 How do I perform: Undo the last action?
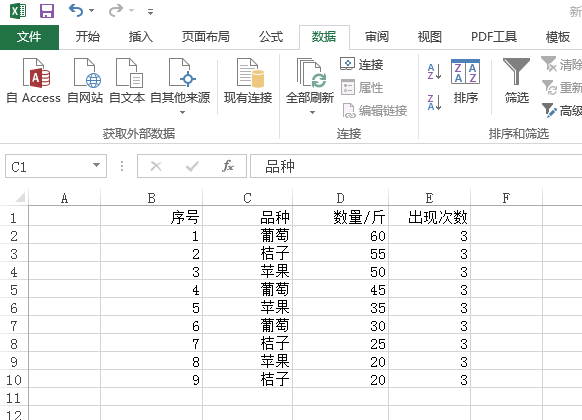(x=76, y=10)
